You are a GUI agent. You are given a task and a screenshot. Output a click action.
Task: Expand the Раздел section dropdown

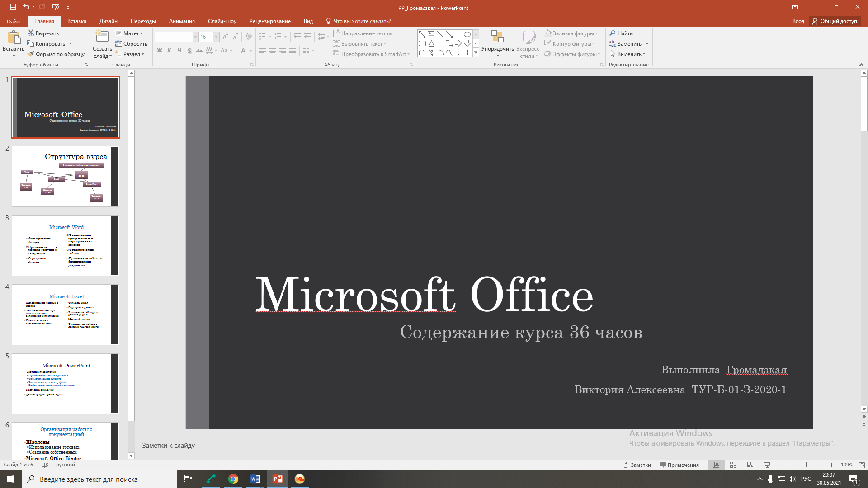click(x=130, y=54)
